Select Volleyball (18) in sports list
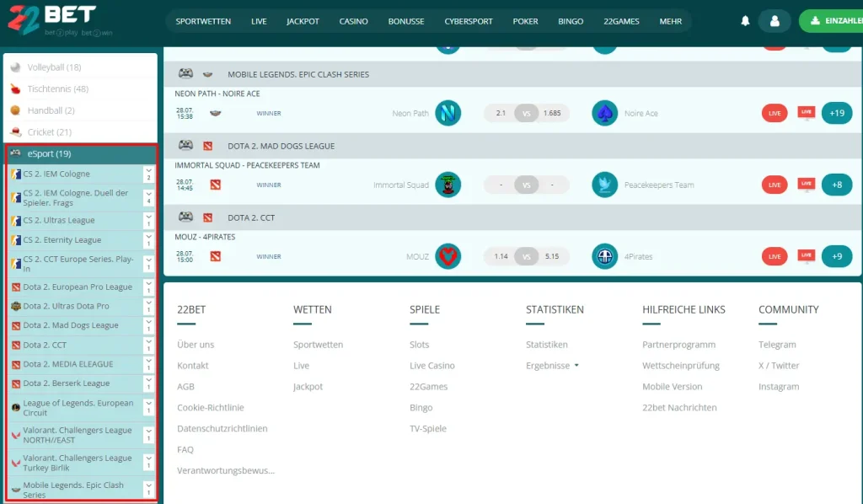This screenshot has width=863, height=504. [x=81, y=67]
